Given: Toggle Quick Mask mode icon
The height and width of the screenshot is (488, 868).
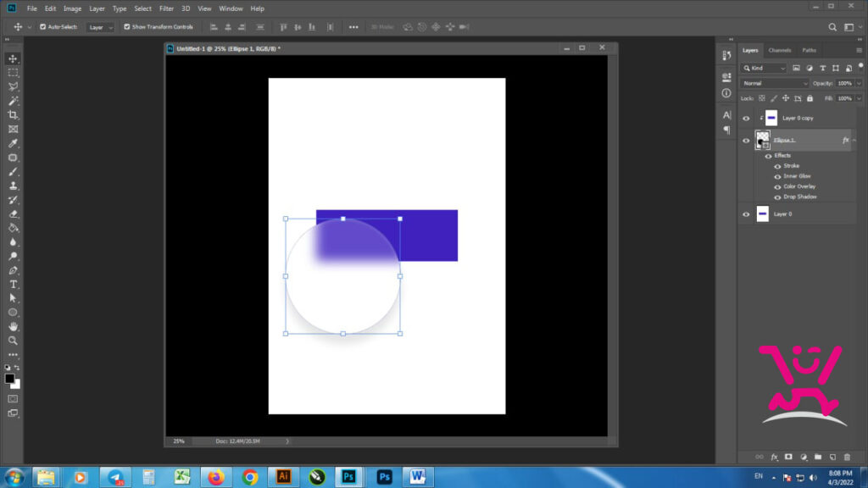Looking at the screenshot, I should (x=13, y=399).
